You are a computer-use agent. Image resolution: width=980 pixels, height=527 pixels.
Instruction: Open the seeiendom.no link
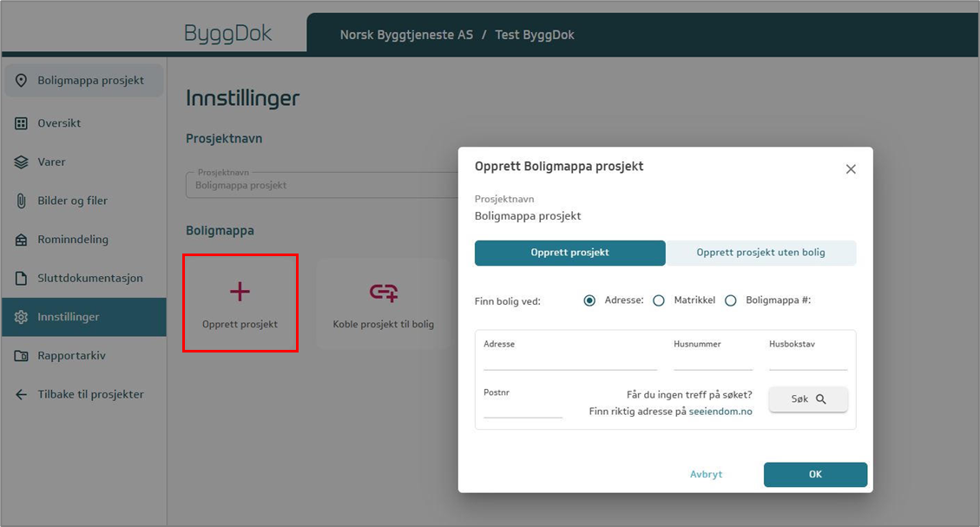720,412
